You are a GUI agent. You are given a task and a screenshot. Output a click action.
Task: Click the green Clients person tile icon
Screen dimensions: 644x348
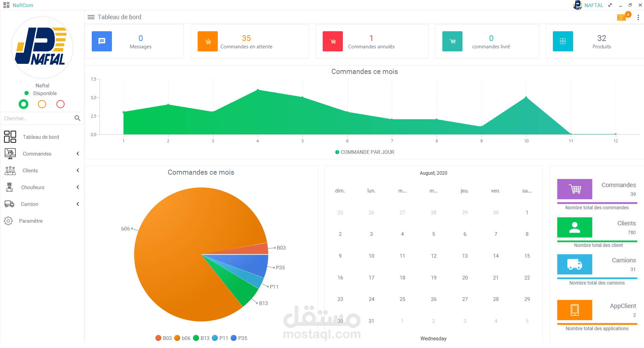pos(575,227)
